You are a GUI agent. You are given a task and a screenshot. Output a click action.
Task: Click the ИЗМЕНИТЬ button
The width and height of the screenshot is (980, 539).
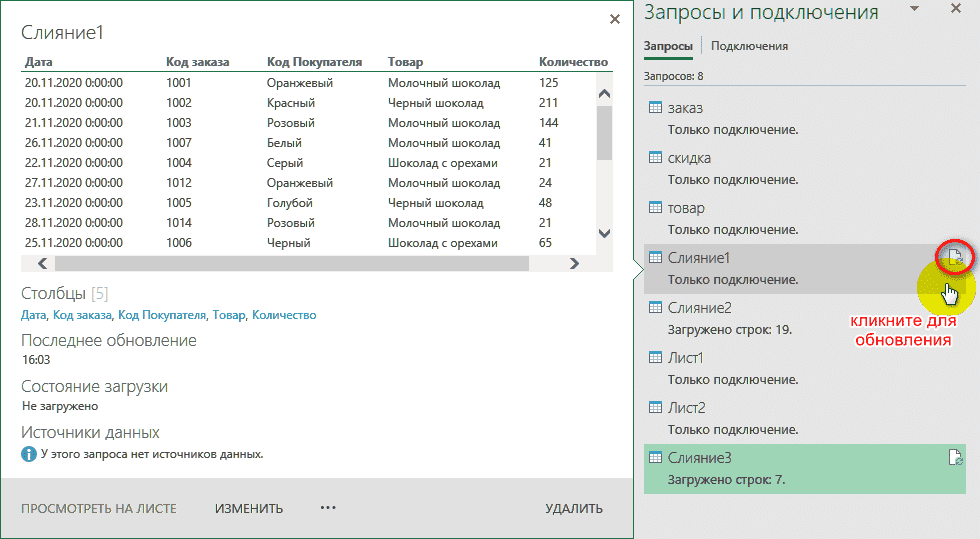pyautogui.click(x=249, y=508)
